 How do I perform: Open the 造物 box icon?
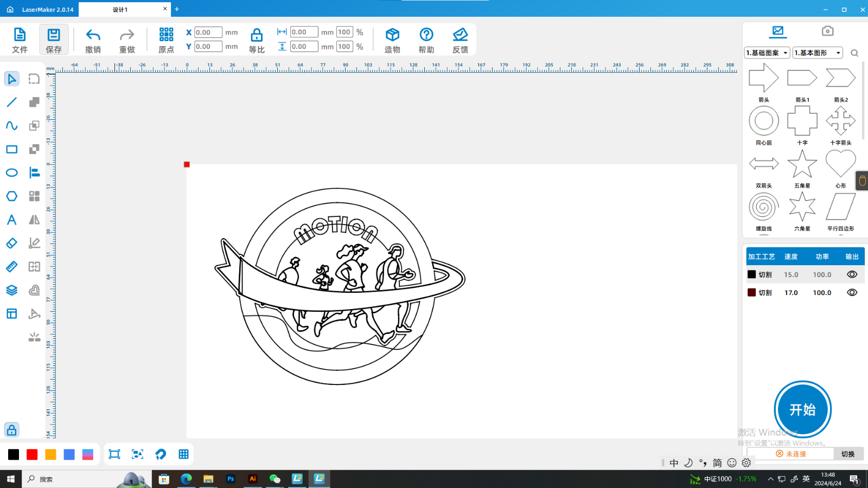[x=392, y=35]
